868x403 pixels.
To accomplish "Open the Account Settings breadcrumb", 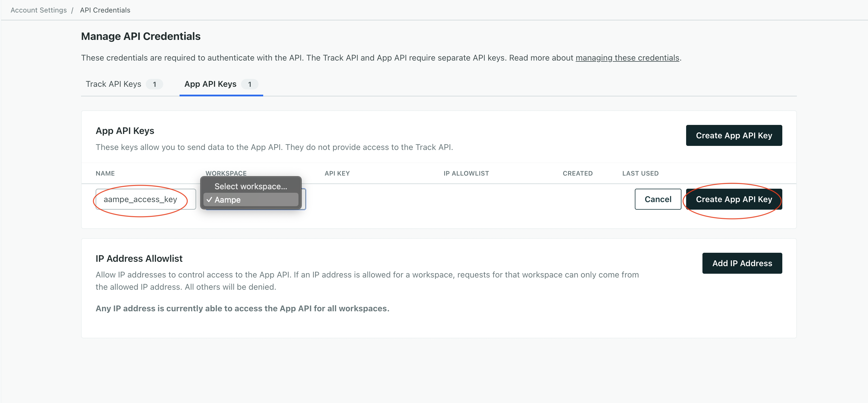I will click(x=38, y=10).
